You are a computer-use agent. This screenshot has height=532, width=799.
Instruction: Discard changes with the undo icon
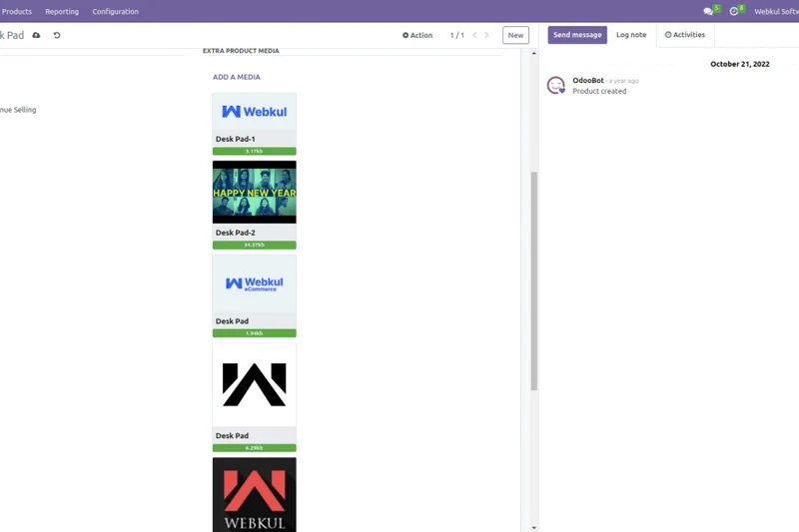point(57,35)
